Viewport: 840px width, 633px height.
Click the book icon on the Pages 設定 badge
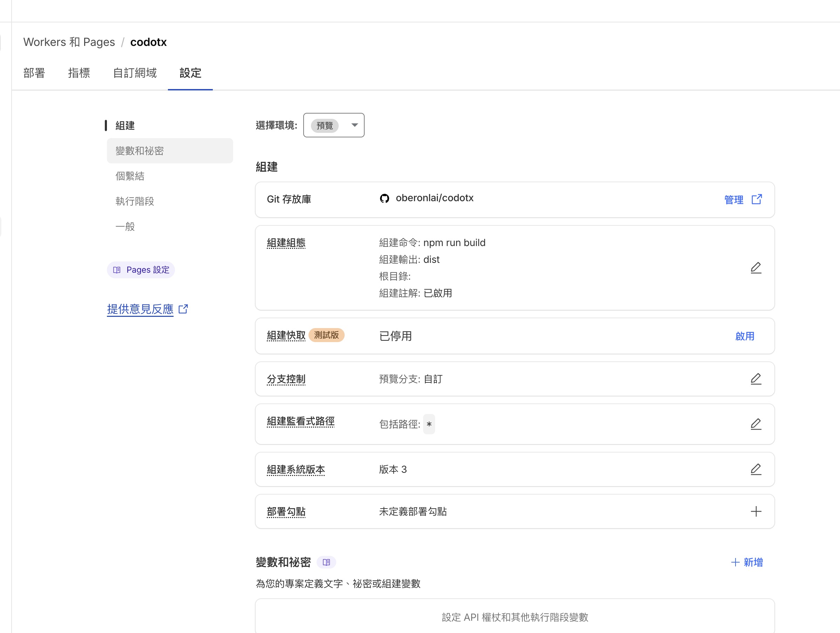[117, 270]
